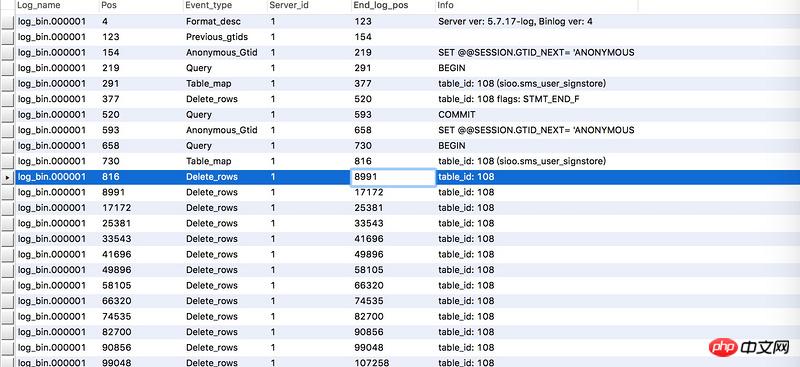Click the End_log_pos cell showing 99048
The image size is (800, 367).
(x=393, y=347)
